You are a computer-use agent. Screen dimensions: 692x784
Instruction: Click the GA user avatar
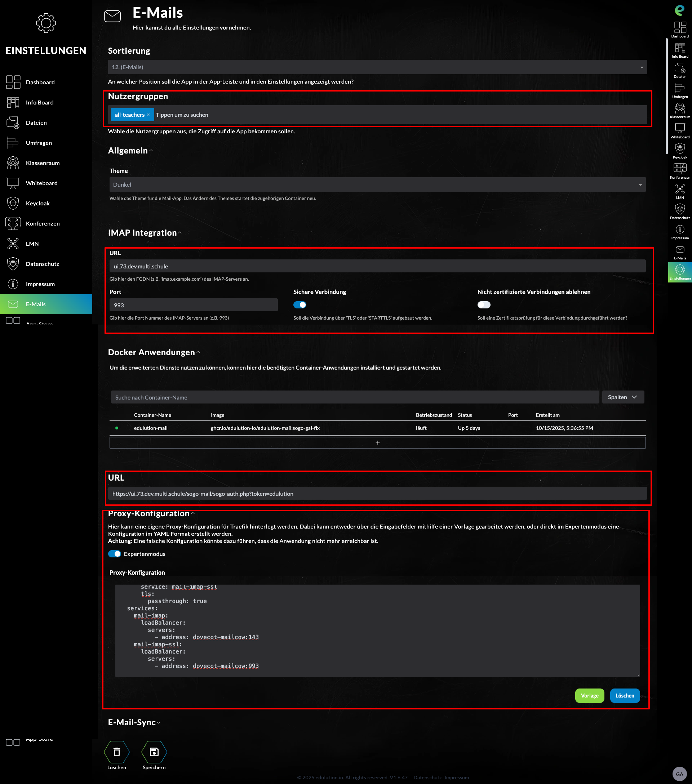tap(679, 774)
